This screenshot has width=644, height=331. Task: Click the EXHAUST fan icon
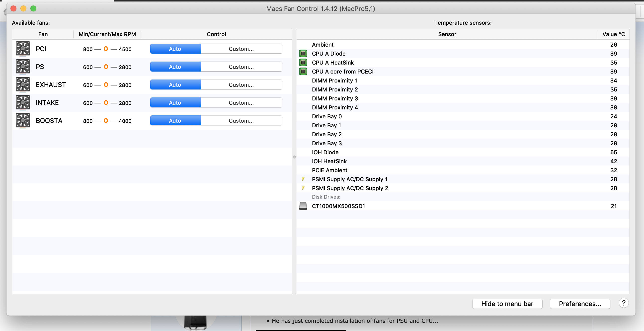point(23,85)
